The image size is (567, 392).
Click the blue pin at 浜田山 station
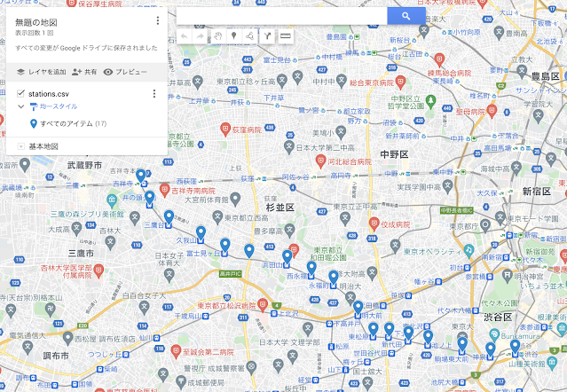click(287, 257)
